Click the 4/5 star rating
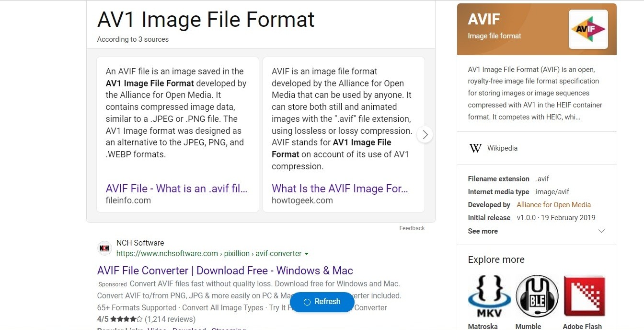The image size is (644, 330). (x=120, y=319)
